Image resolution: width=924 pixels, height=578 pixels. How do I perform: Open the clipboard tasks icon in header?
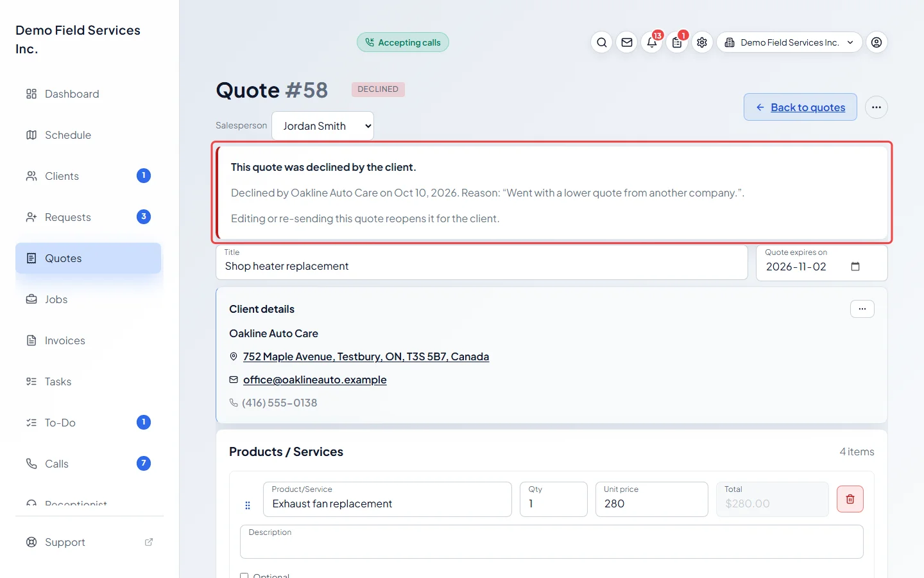[x=677, y=42]
